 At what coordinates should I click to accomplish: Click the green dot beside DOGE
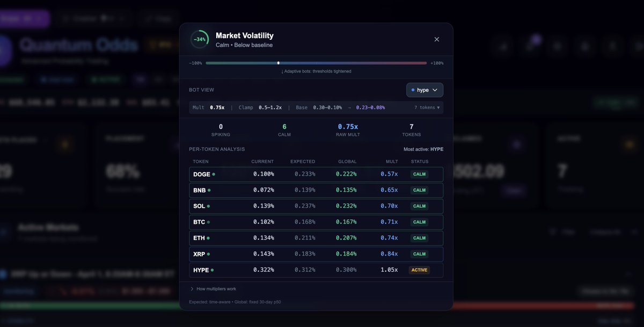pos(214,174)
